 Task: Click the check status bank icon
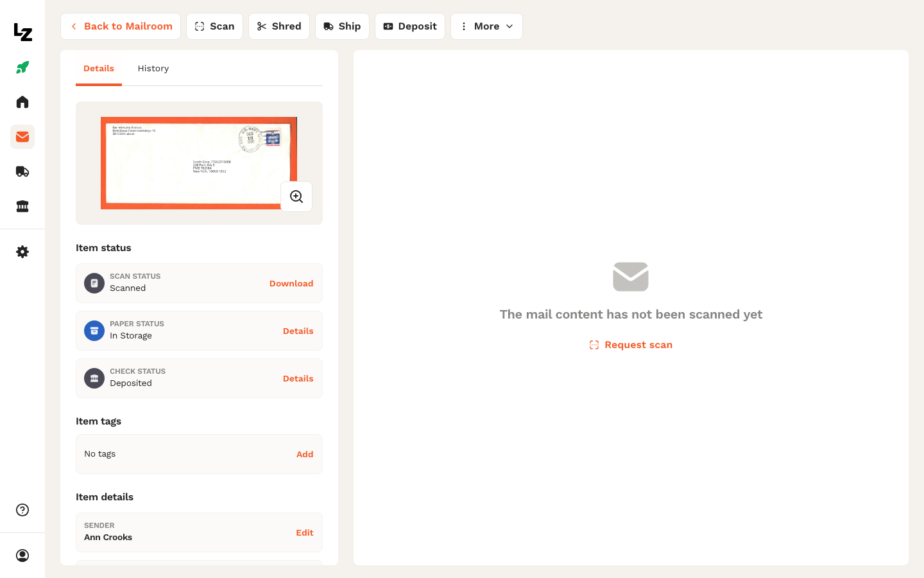pos(94,378)
